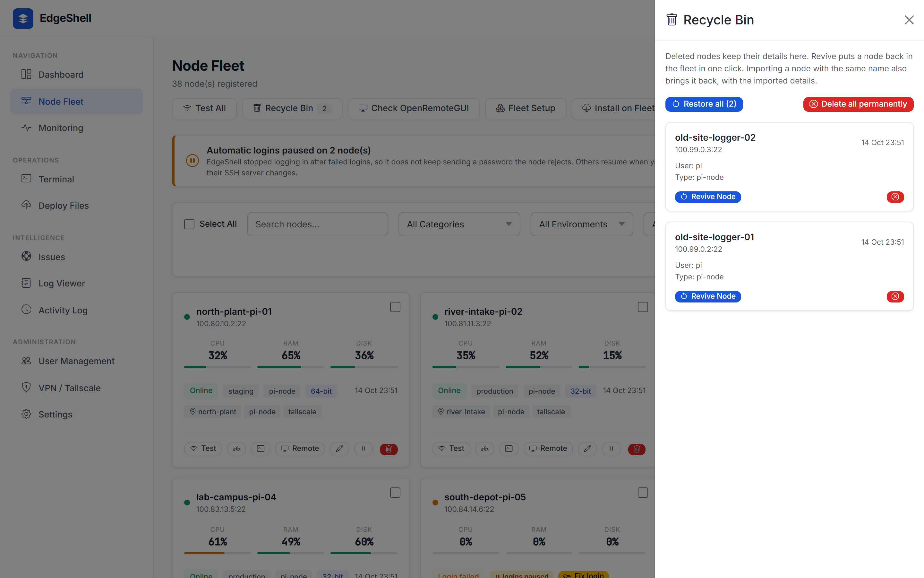The image size is (924, 578).
Task: Open VPN / Tailscale in the sidebar
Action: pos(77,388)
